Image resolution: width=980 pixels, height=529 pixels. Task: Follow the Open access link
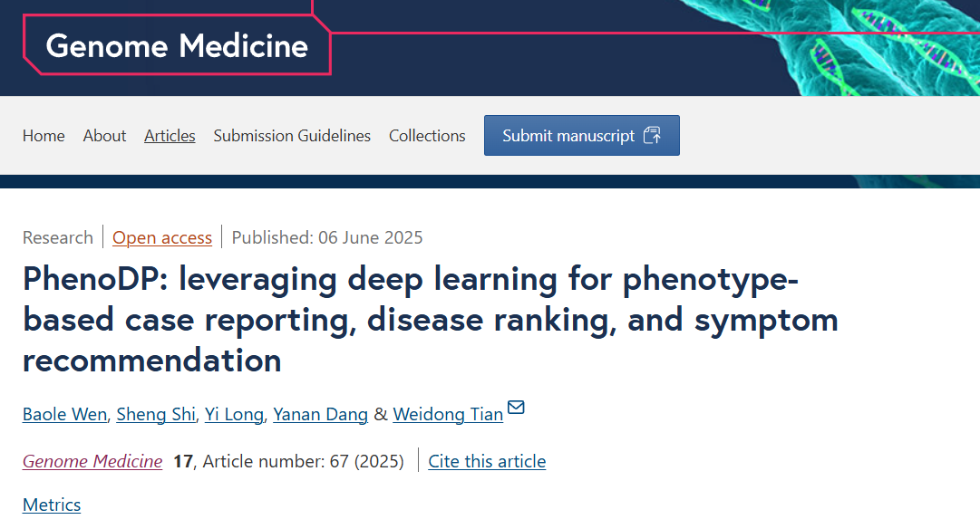click(x=162, y=238)
